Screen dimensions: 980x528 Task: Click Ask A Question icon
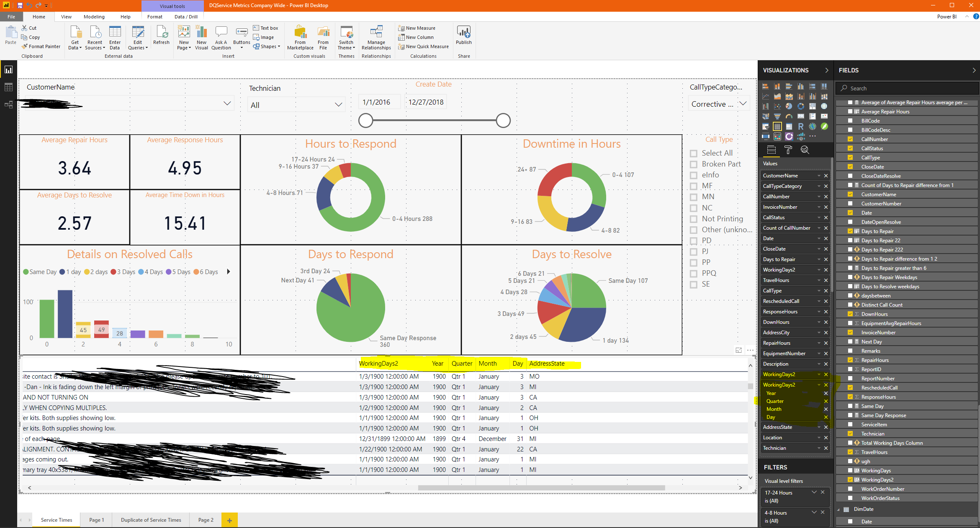(x=221, y=38)
